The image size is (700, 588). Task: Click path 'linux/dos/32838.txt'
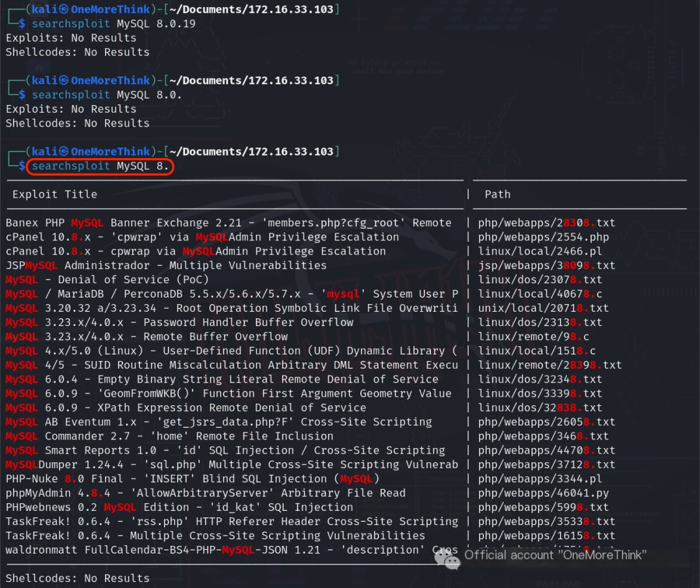[540, 408]
